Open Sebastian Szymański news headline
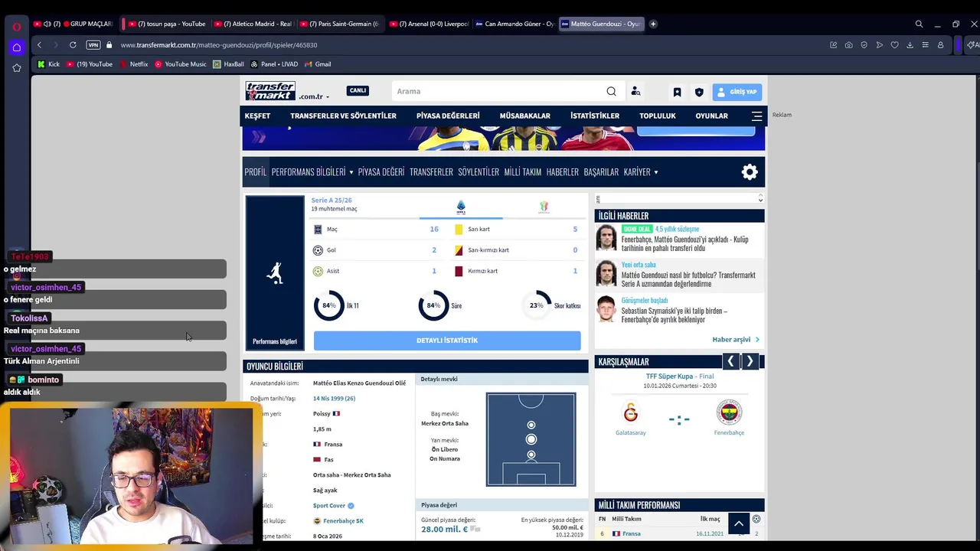 pyautogui.click(x=675, y=315)
